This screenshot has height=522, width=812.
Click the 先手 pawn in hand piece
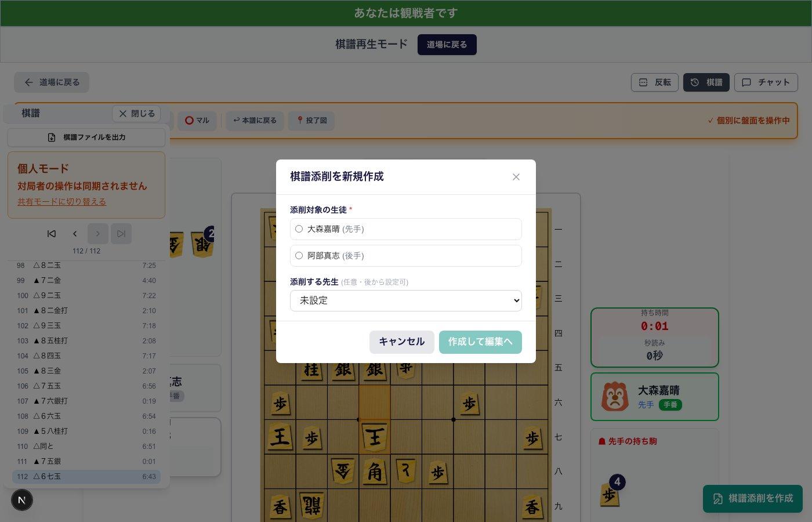coord(610,495)
